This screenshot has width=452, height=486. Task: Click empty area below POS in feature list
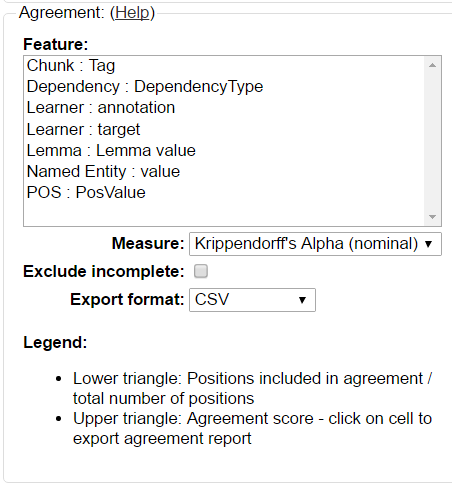[224, 214]
